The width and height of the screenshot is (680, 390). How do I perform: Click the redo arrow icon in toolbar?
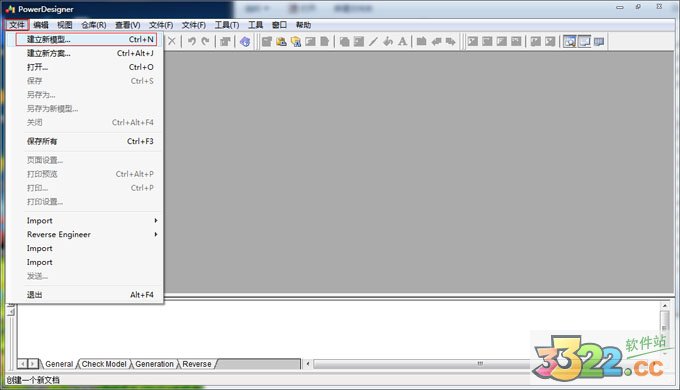click(205, 41)
